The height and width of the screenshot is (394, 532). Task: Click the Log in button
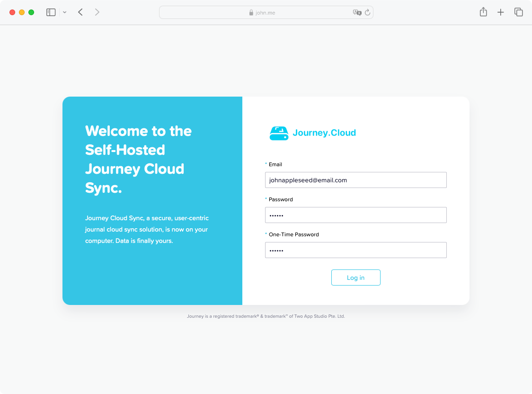click(x=355, y=278)
